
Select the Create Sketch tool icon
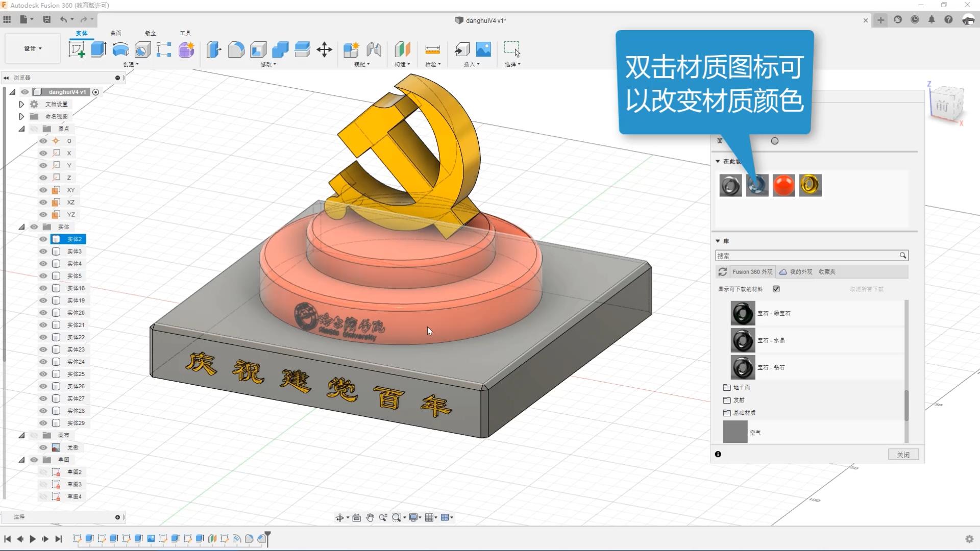tap(77, 49)
